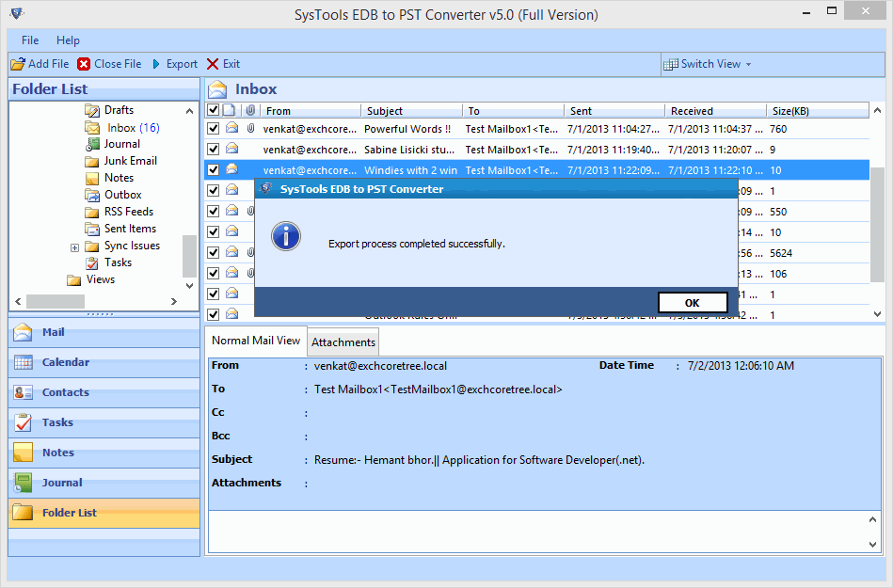Click the Switch View grid icon
The image size is (893, 588).
[670, 64]
